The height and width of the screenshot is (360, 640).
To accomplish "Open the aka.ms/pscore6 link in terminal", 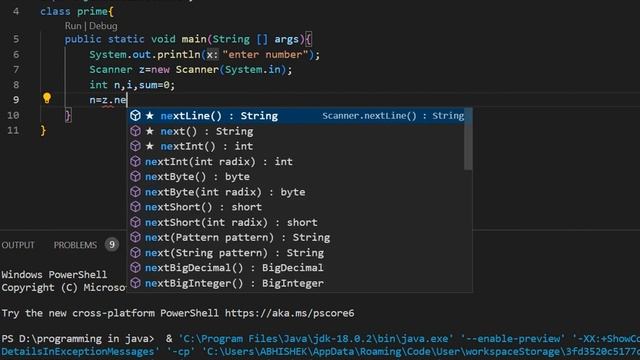I will 289,313.
